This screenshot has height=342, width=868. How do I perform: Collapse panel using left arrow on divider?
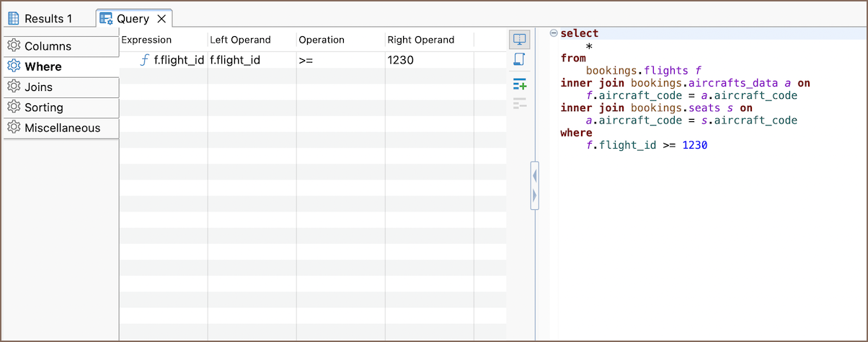[x=534, y=175]
